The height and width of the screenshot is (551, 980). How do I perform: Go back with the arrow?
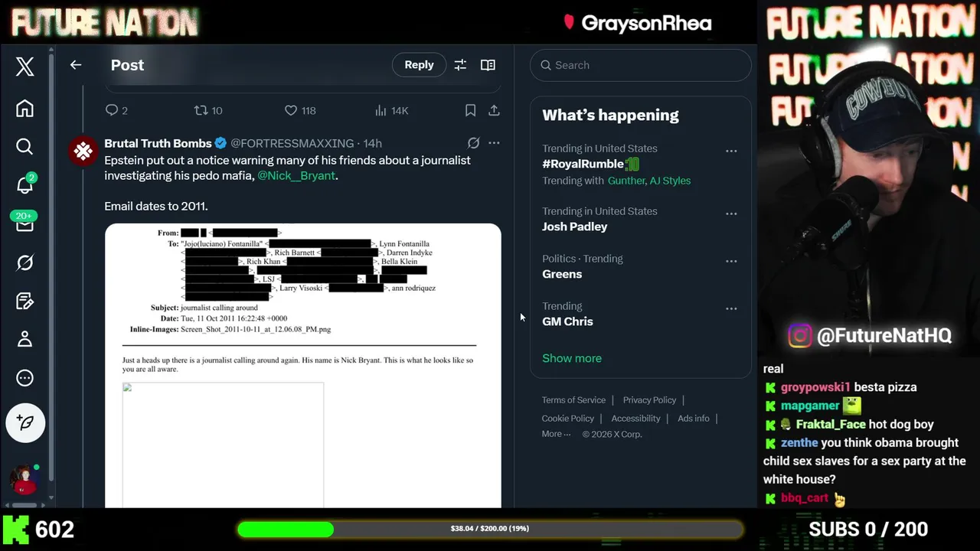point(76,65)
